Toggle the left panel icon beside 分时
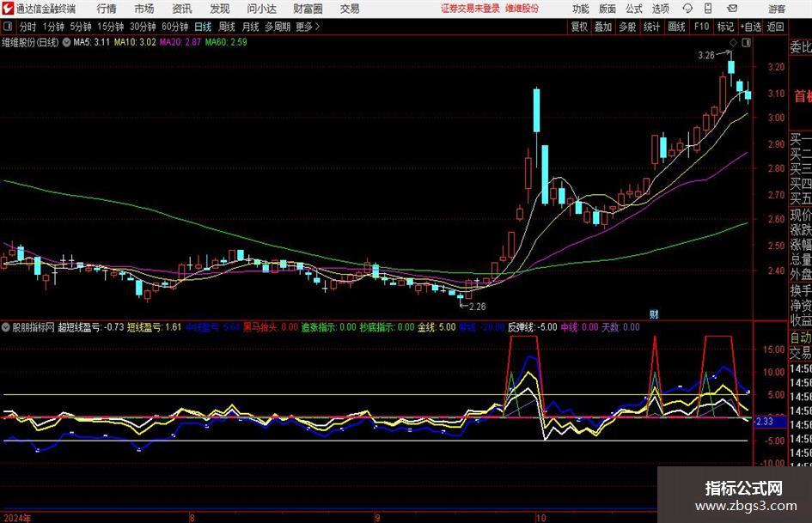This screenshot has width=812, height=523. 7,27
